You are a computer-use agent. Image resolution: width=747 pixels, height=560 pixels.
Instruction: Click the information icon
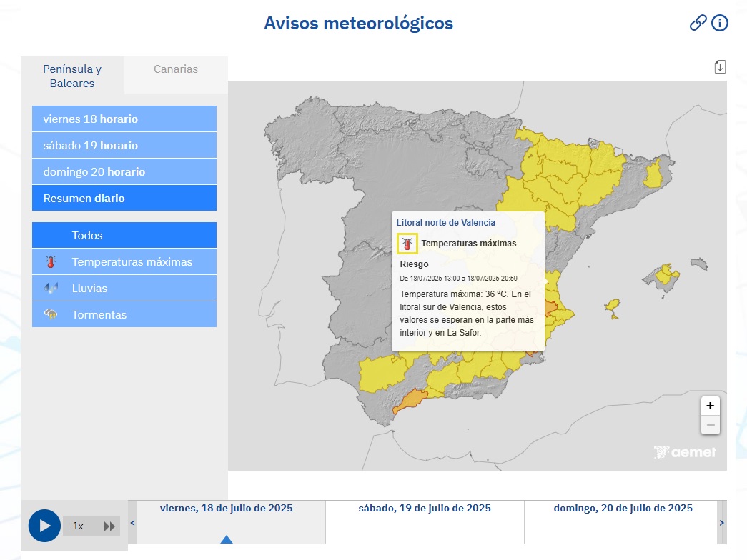coord(719,23)
